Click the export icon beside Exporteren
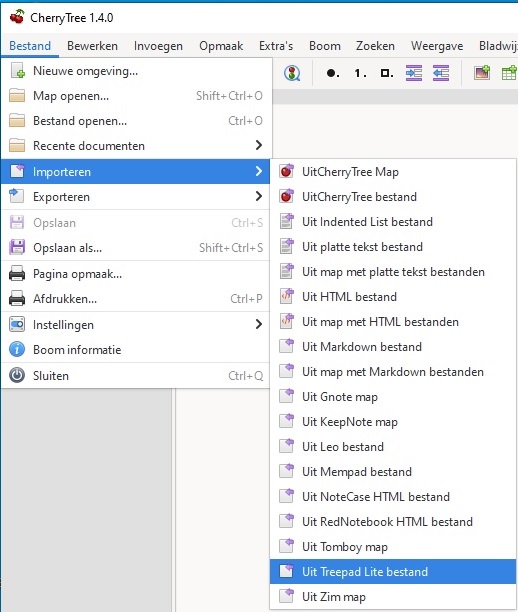 [17, 196]
